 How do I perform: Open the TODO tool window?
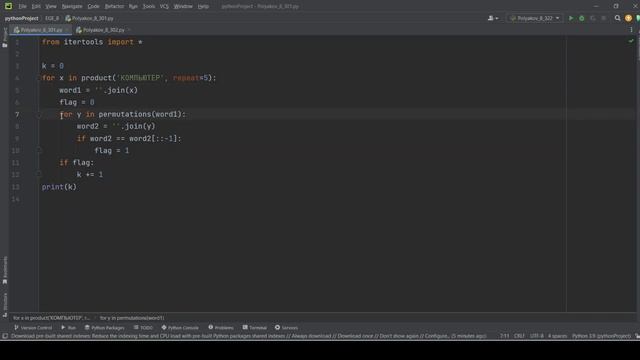tap(143, 327)
